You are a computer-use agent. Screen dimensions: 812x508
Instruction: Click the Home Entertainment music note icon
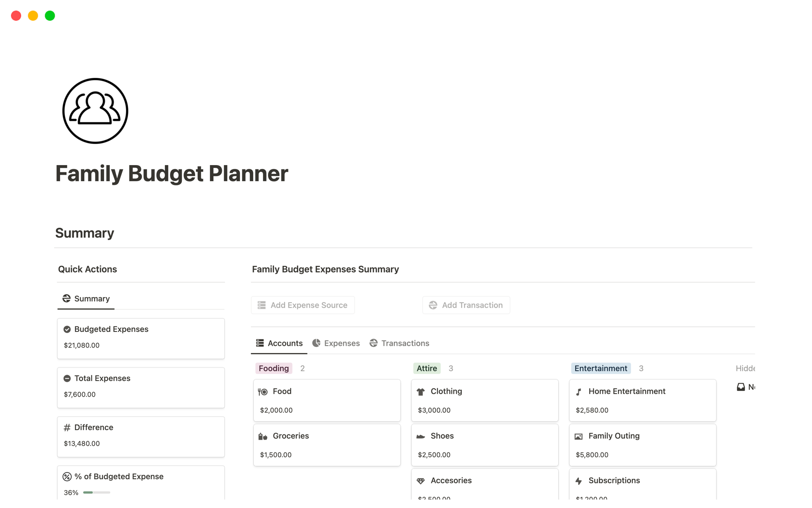coord(579,392)
